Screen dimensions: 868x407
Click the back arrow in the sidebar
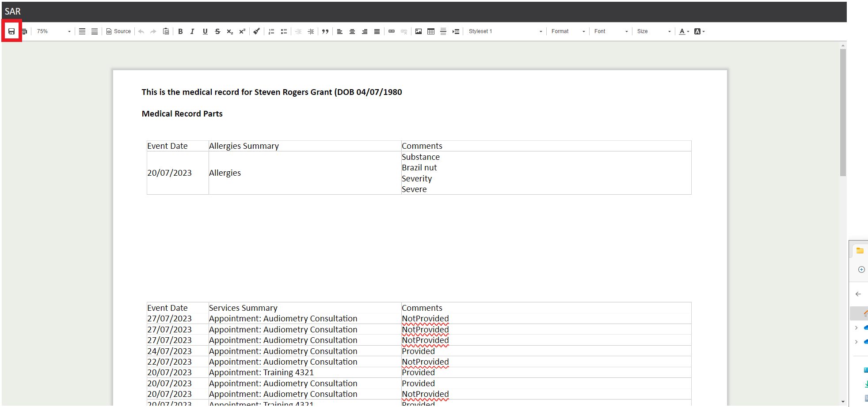tap(858, 294)
